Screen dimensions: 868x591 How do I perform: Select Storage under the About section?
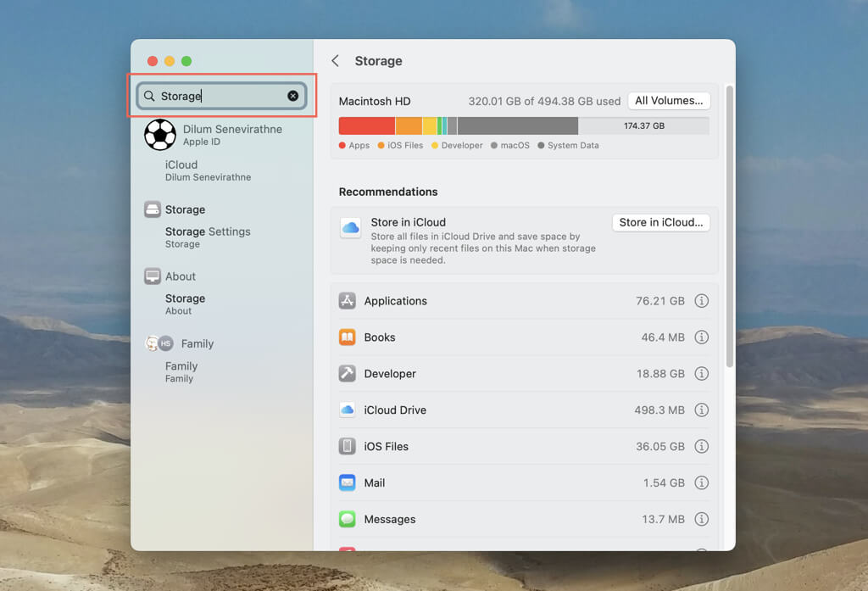185,304
